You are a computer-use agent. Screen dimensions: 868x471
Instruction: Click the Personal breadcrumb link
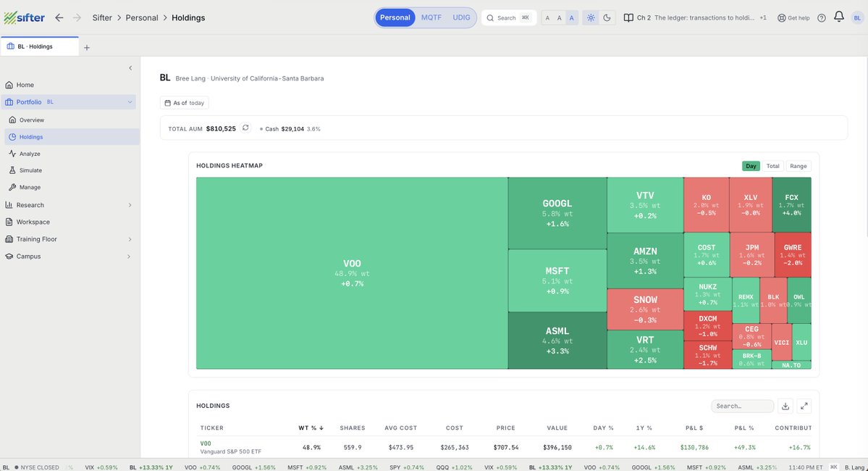[142, 17]
